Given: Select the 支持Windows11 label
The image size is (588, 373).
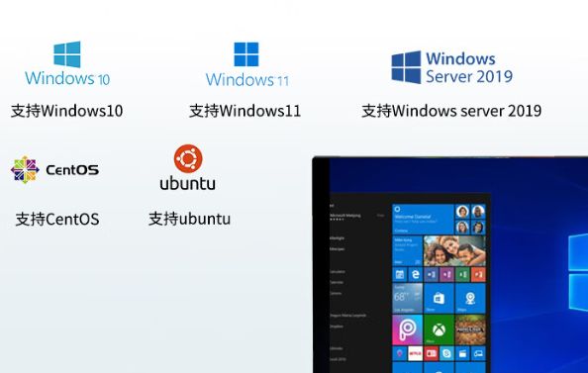Looking at the screenshot, I should pyautogui.click(x=245, y=111).
